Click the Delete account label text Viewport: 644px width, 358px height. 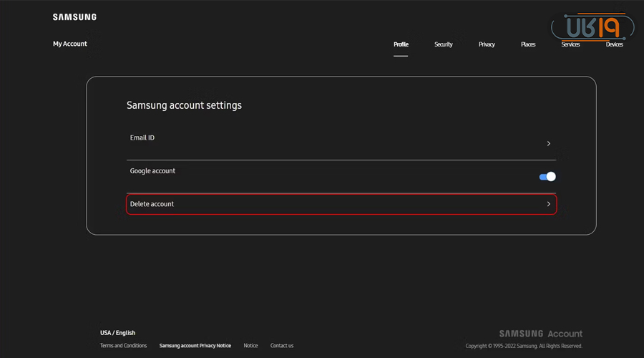[x=152, y=204]
